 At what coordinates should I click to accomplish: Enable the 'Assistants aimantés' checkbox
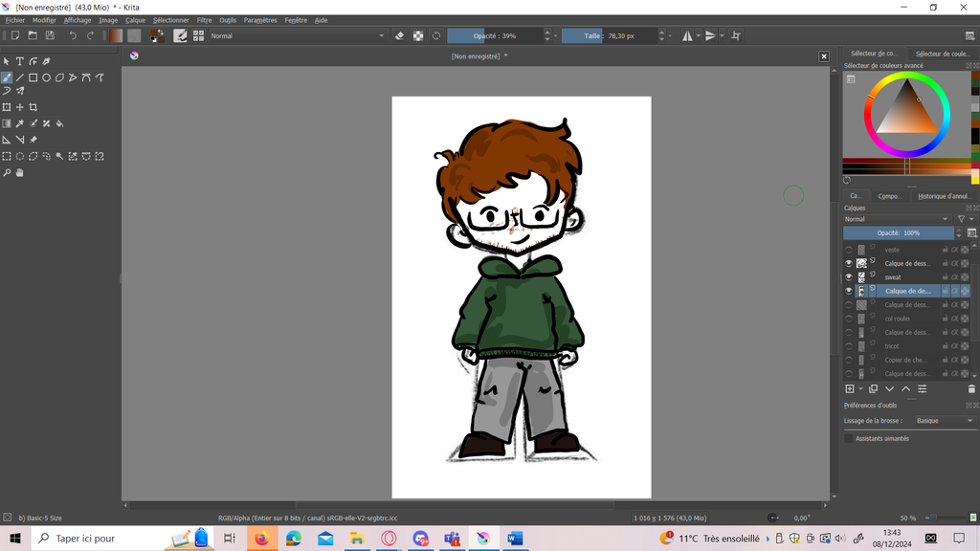(x=848, y=438)
